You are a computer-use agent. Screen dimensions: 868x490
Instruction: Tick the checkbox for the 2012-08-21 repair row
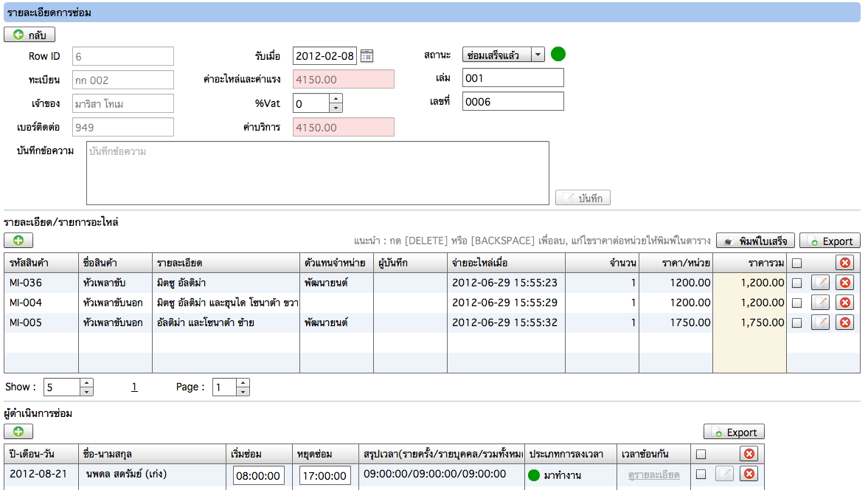tap(701, 474)
